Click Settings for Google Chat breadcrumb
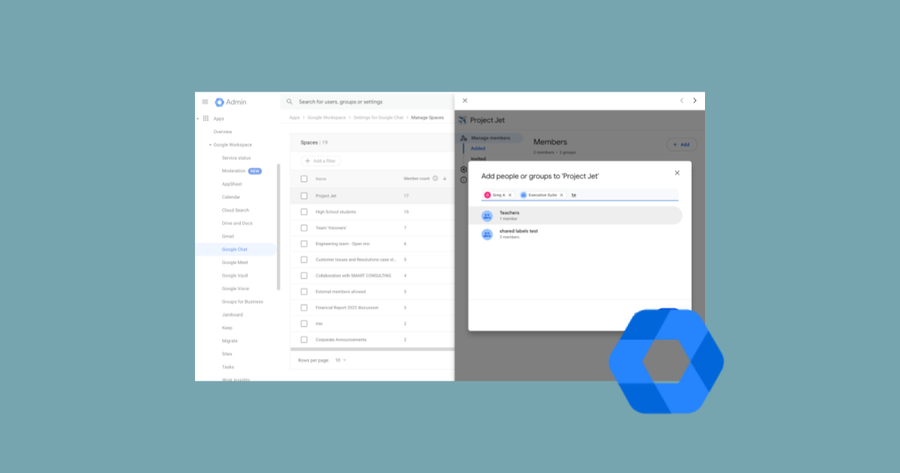This screenshot has height=473, width=900. pyautogui.click(x=378, y=118)
